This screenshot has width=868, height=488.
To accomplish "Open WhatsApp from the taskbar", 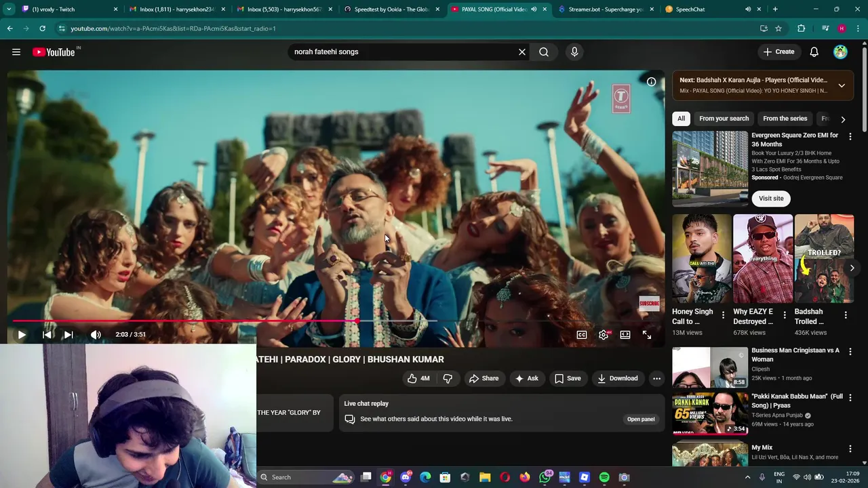I will coord(545,477).
